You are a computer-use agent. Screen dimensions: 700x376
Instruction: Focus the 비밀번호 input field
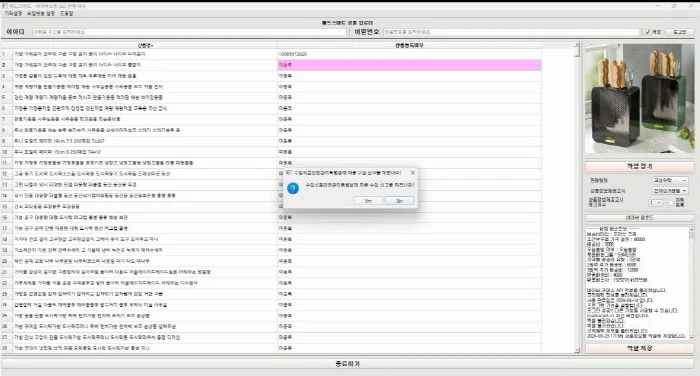[512, 32]
